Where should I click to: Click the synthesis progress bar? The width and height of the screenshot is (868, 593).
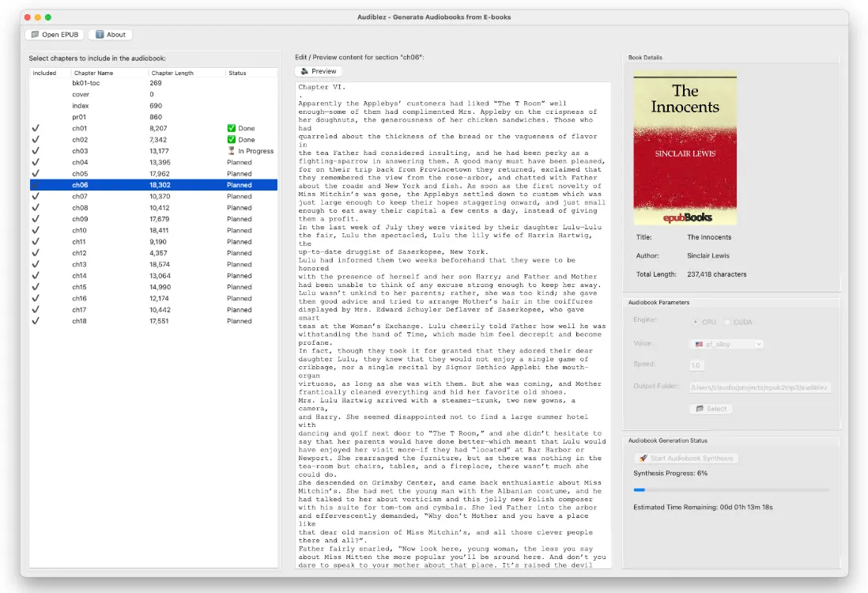[x=731, y=490]
